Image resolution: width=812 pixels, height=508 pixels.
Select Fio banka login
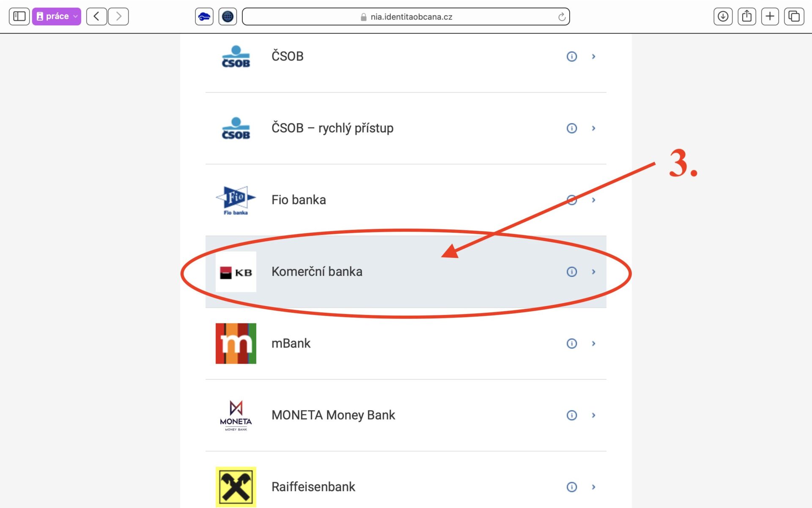click(x=406, y=200)
